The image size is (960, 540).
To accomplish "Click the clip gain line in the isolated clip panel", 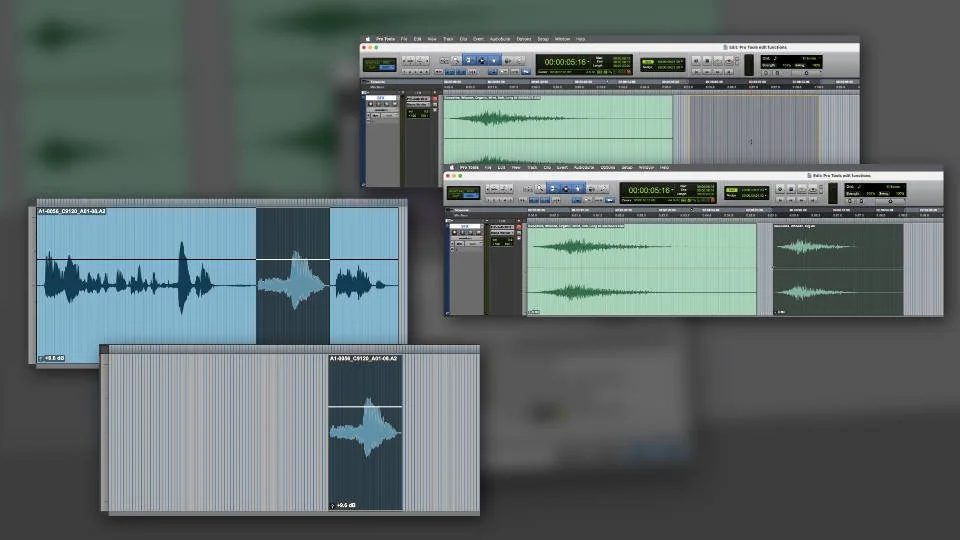I will (x=366, y=406).
